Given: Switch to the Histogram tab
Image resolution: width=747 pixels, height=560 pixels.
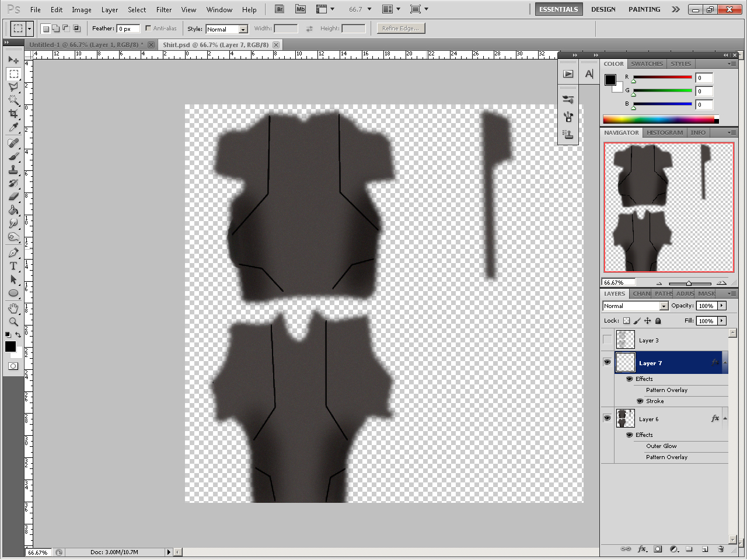Looking at the screenshot, I should pyautogui.click(x=665, y=132).
